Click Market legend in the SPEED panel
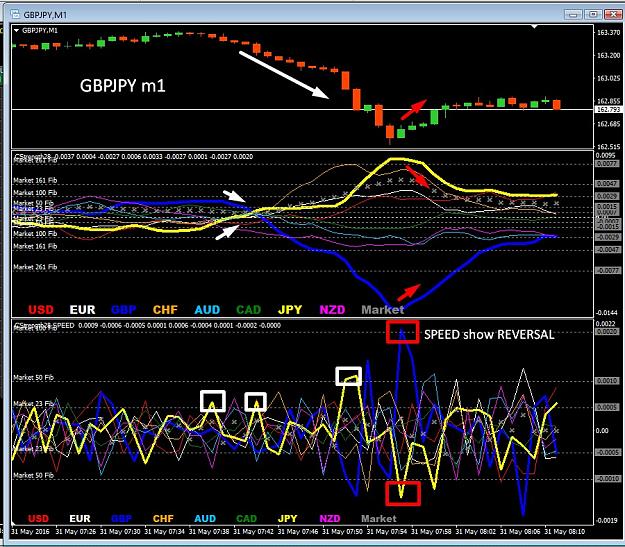 click(x=379, y=518)
